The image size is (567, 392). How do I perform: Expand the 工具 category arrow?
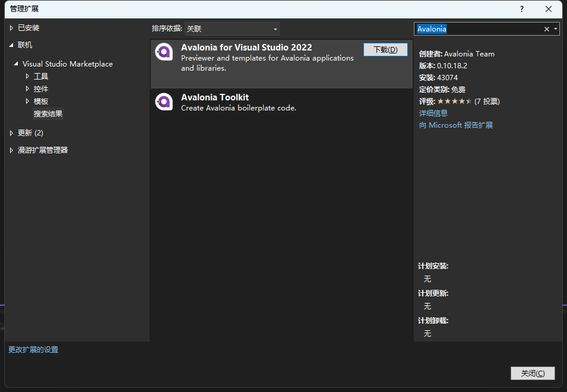click(27, 76)
